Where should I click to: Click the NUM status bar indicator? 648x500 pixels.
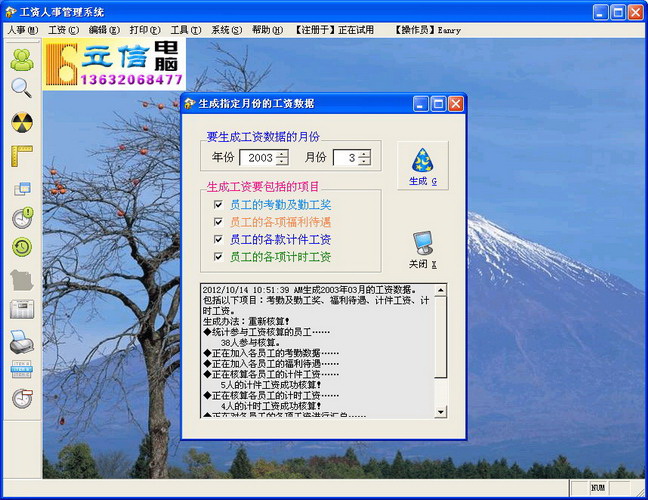598,488
